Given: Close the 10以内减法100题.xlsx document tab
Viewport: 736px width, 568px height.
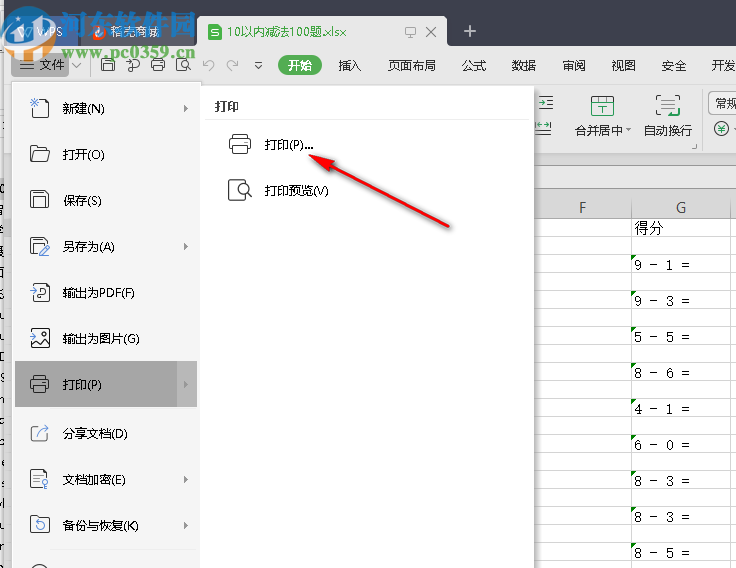Looking at the screenshot, I should coord(430,32).
